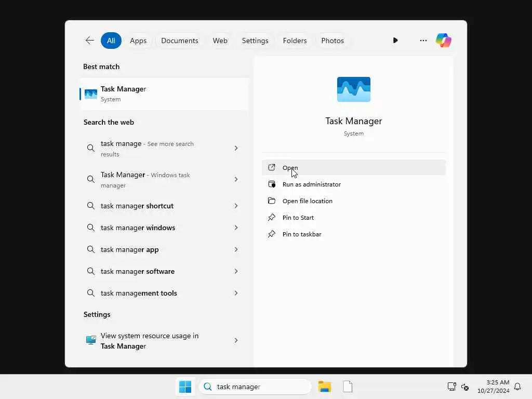
Task: Go back with the left arrow icon
Action: [x=89, y=41]
